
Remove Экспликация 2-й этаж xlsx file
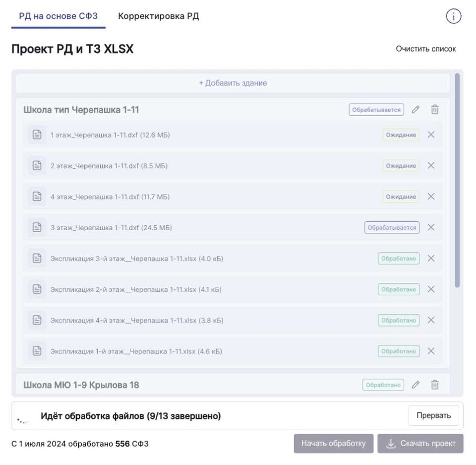coord(431,289)
